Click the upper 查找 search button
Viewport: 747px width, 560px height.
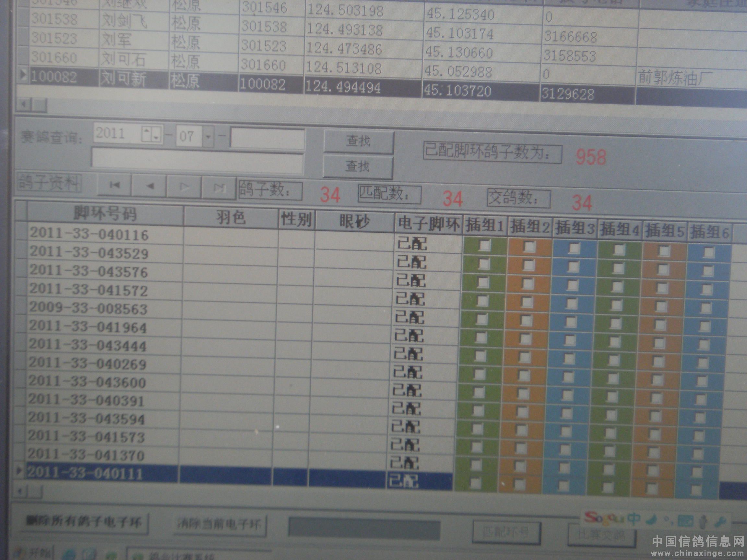[358, 141]
